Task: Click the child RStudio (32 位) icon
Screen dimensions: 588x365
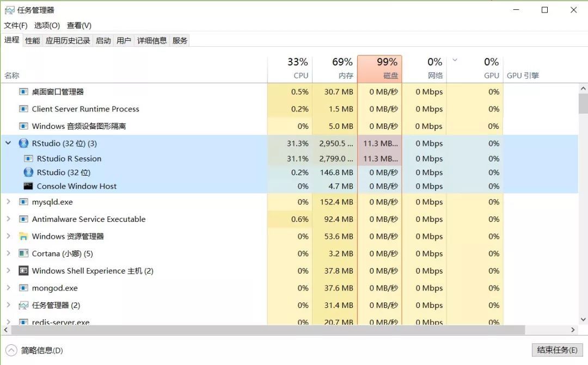Action: pyautogui.click(x=28, y=172)
